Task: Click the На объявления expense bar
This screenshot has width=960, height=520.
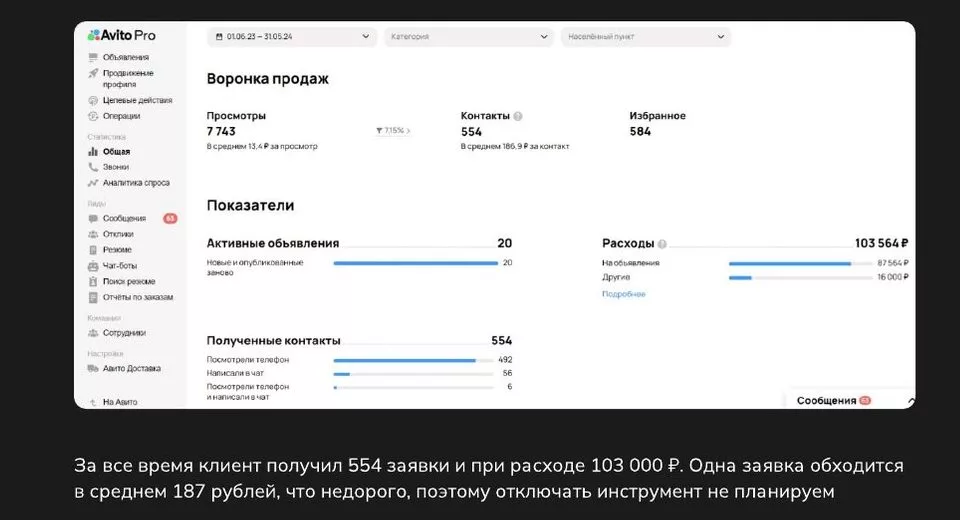Action: (x=800, y=263)
